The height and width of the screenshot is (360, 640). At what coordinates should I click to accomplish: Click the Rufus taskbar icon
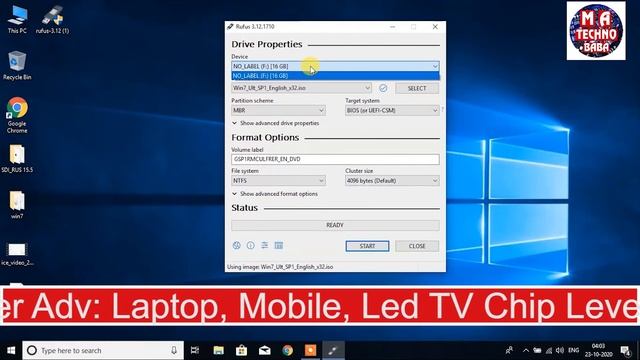(x=333, y=350)
